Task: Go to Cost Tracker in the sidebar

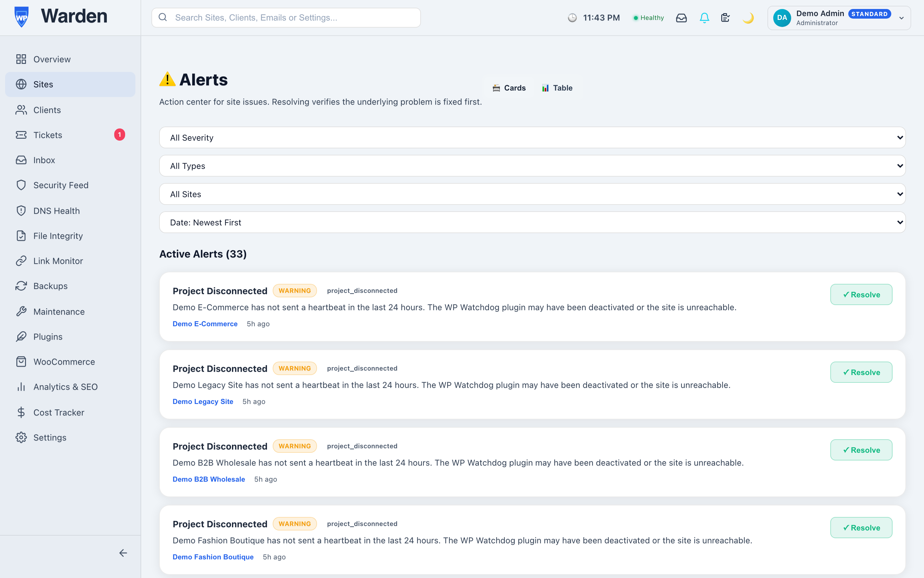Action: click(x=70, y=413)
